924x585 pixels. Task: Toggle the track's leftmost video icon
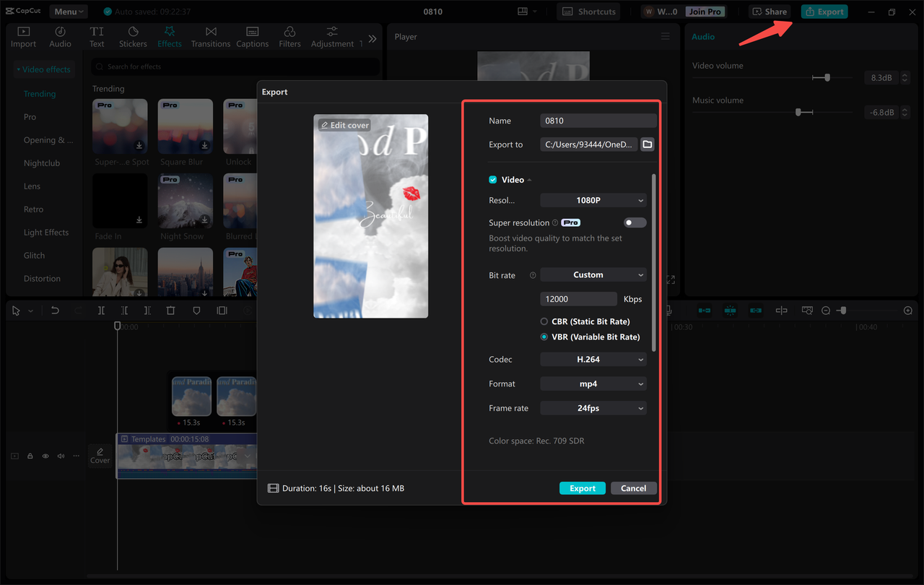(x=14, y=456)
